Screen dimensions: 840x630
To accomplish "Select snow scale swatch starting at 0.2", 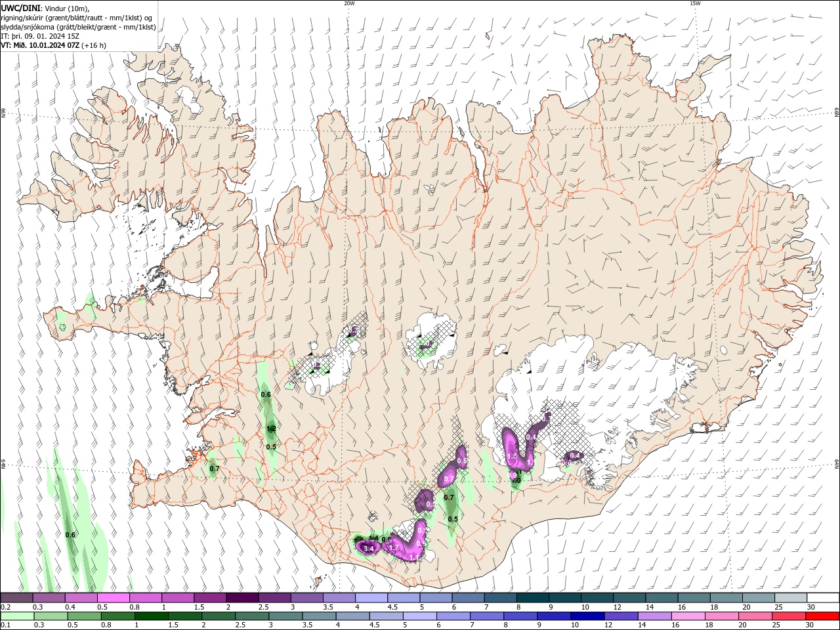I will coord(17,598).
